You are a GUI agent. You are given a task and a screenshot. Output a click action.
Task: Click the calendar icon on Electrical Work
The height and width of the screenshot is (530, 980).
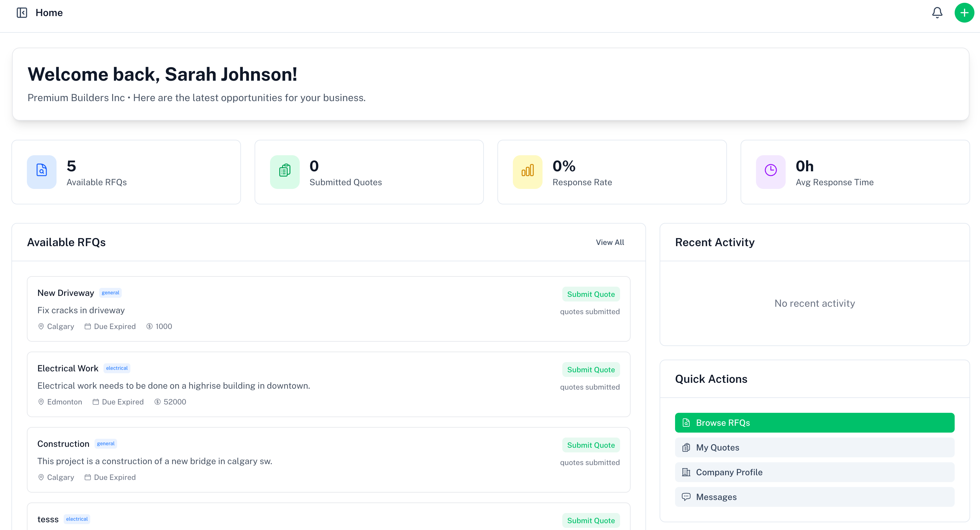(x=95, y=402)
